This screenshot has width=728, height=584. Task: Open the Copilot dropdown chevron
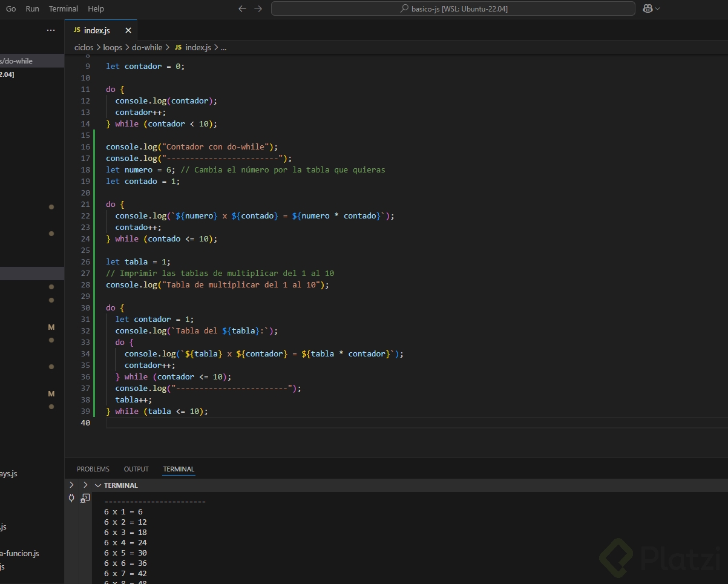pyautogui.click(x=658, y=8)
